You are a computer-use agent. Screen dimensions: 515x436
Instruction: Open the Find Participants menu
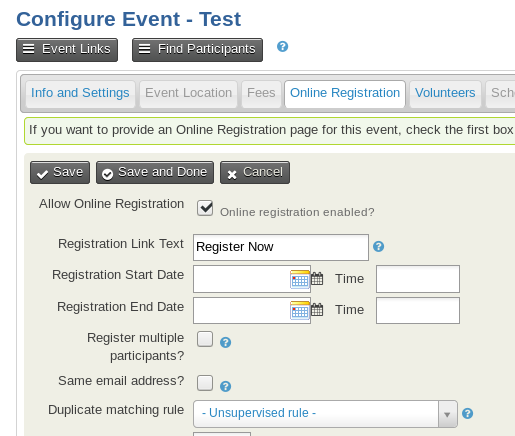[197, 50]
